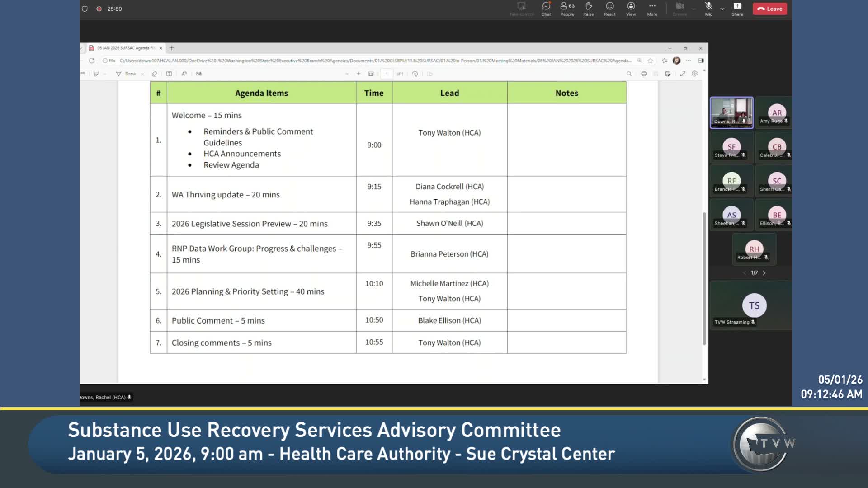
Task: Open the React emoji menu
Action: coord(609,9)
